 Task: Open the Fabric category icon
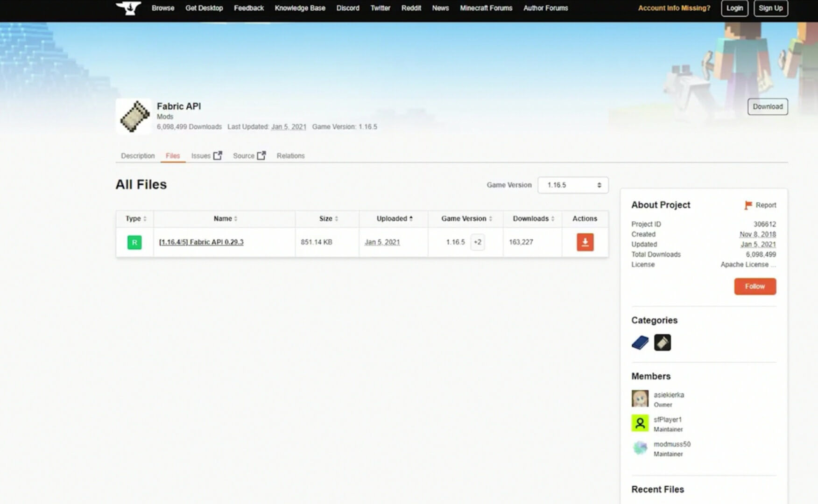[663, 343]
